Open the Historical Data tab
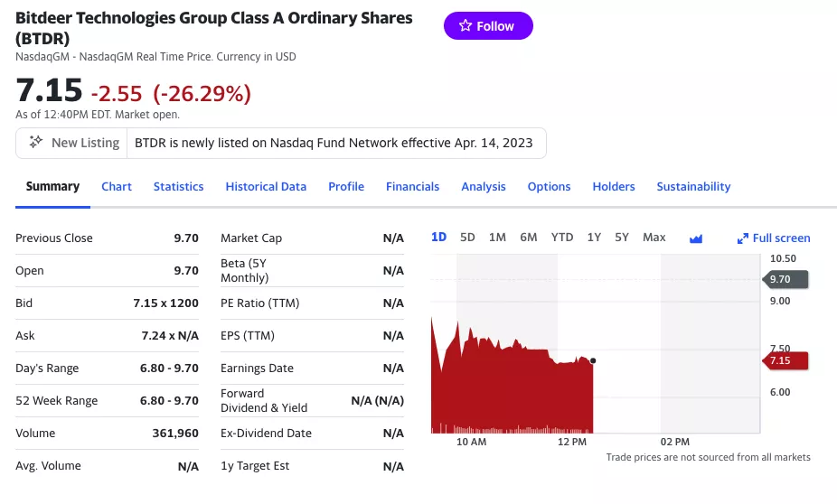Screen dimensions: 837x504 tap(266, 187)
